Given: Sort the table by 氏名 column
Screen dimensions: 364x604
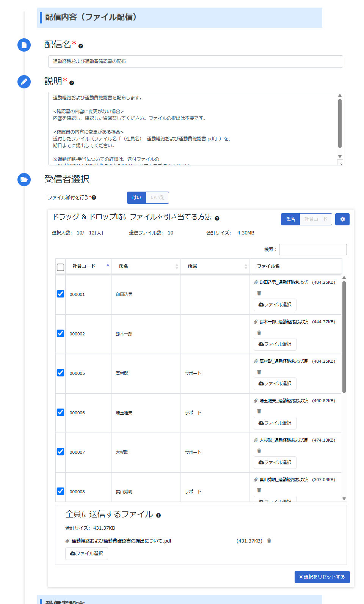Looking at the screenshot, I should click(x=146, y=266).
